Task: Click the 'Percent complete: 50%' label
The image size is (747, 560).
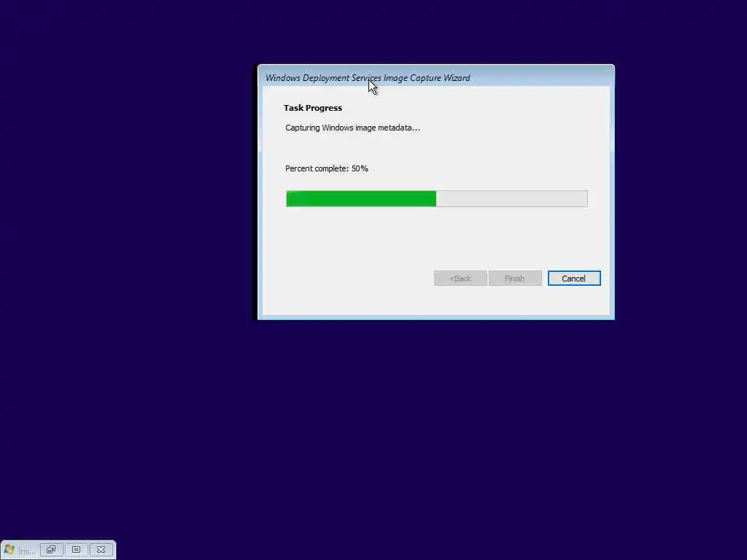Action: point(327,168)
